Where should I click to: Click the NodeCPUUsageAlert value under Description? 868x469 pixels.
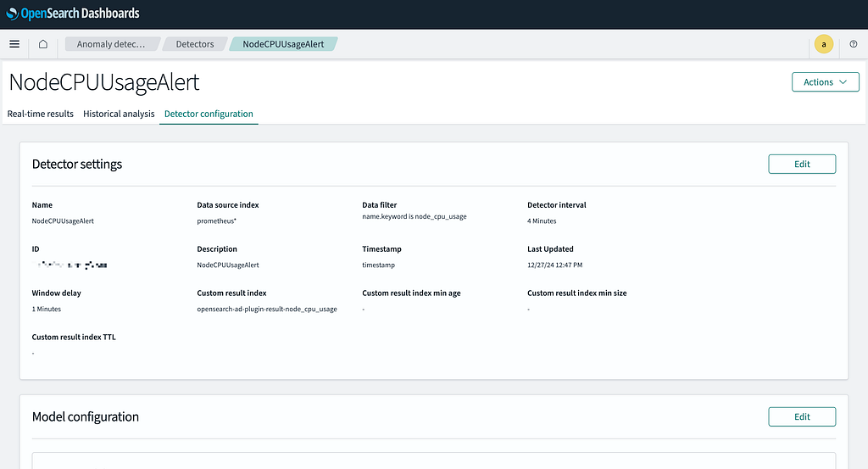pos(227,265)
